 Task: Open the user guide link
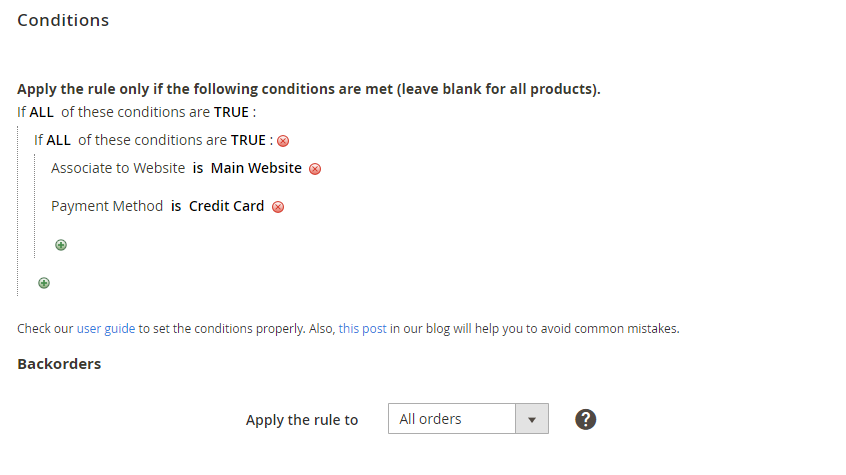(106, 328)
